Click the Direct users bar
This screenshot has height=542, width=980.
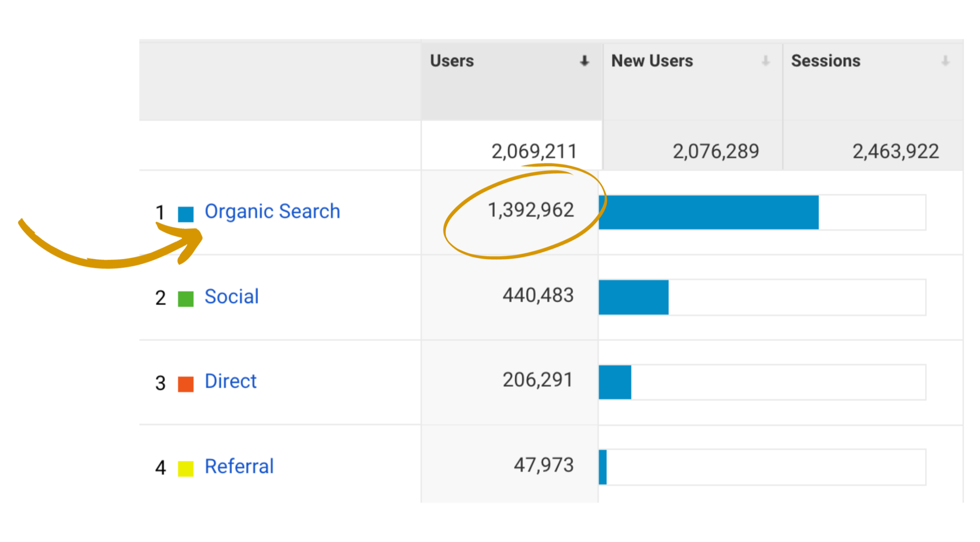(x=615, y=382)
